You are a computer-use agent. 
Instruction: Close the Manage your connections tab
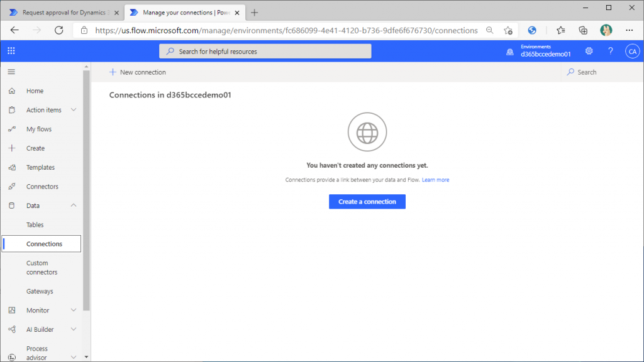(x=237, y=13)
